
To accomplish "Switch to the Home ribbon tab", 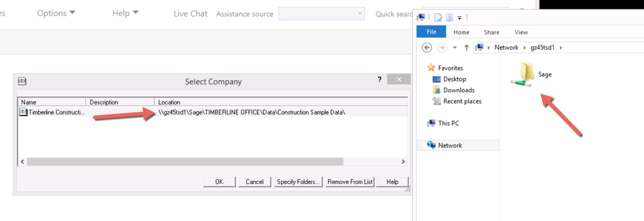I will pyautogui.click(x=462, y=32).
